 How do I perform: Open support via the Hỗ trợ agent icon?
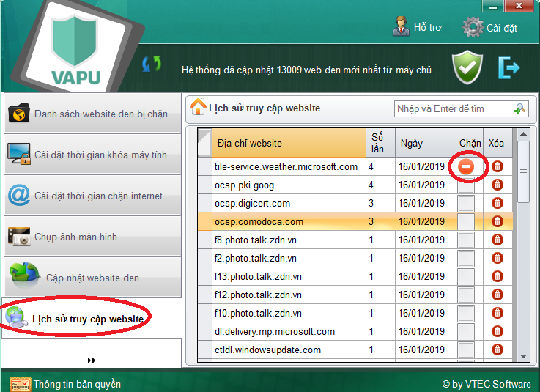(x=402, y=26)
